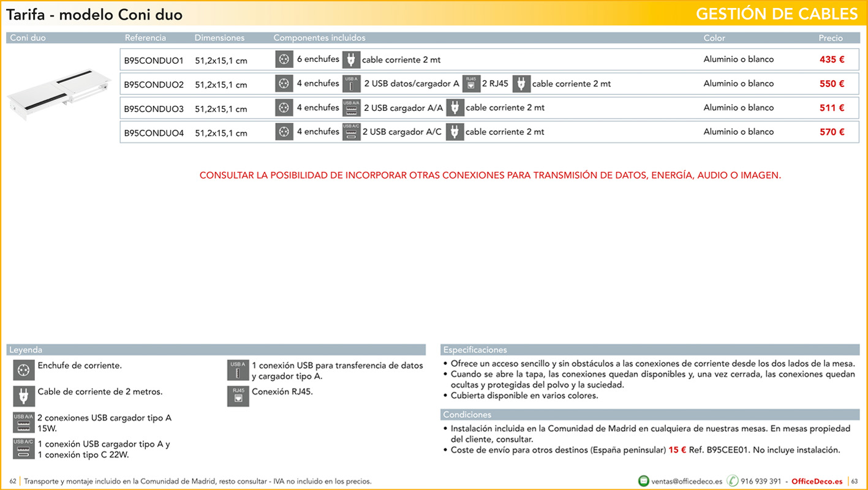Select the power plug icon in the B95CONDUO2 row
Viewport: 868px width, 490px height.
(521, 83)
